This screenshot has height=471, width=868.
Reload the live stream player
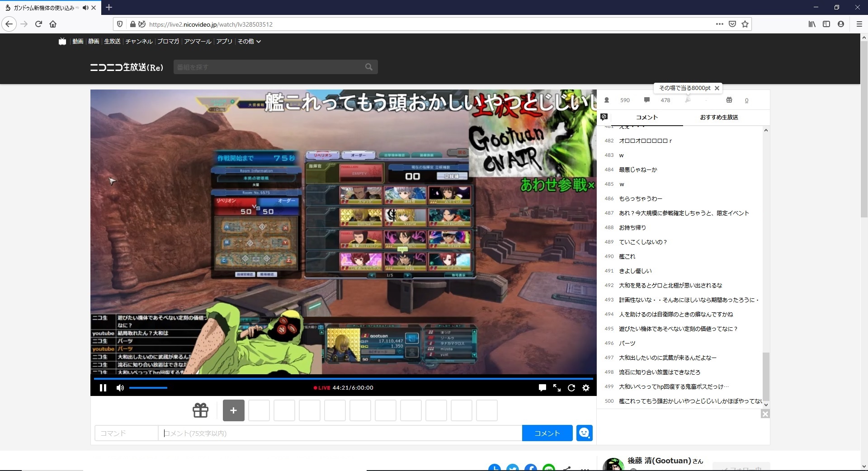pos(571,388)
